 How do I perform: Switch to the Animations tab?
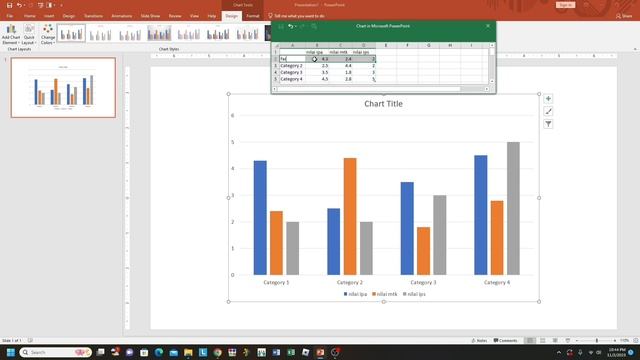pyautogui.click(x=122, y=16)
